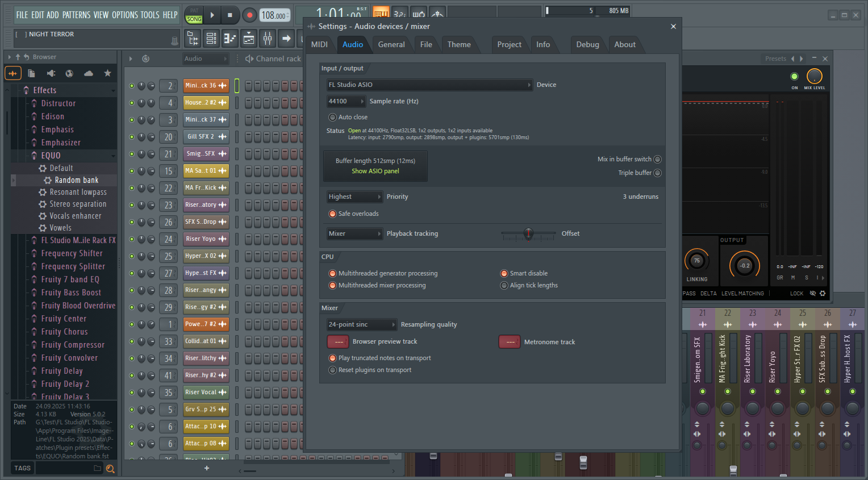Screen dimensions: 868x480
Task: Open the online library globe icon
Action: (x=69, y=73)
